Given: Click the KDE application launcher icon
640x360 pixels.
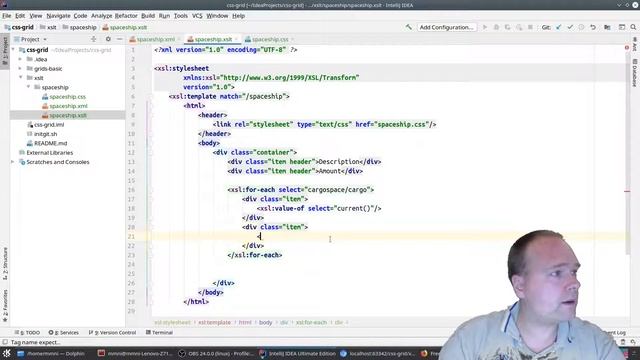Looking at the screenshot, I should (7, 353).
